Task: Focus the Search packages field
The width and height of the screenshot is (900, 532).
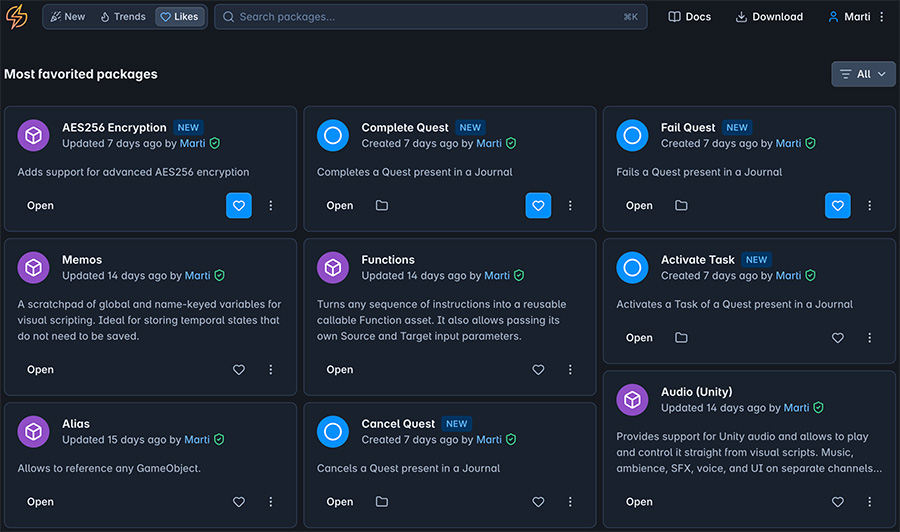Action: pyautogui.click(x=430, y=17)
